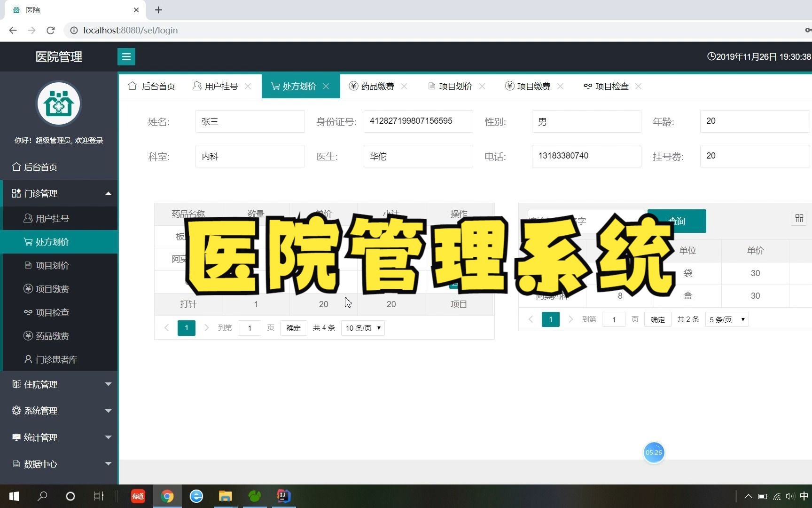Viewport: 812px width, 508px height.
Task: Switch to the 药品缴费 tab
Action: click(x=372, y=86)
